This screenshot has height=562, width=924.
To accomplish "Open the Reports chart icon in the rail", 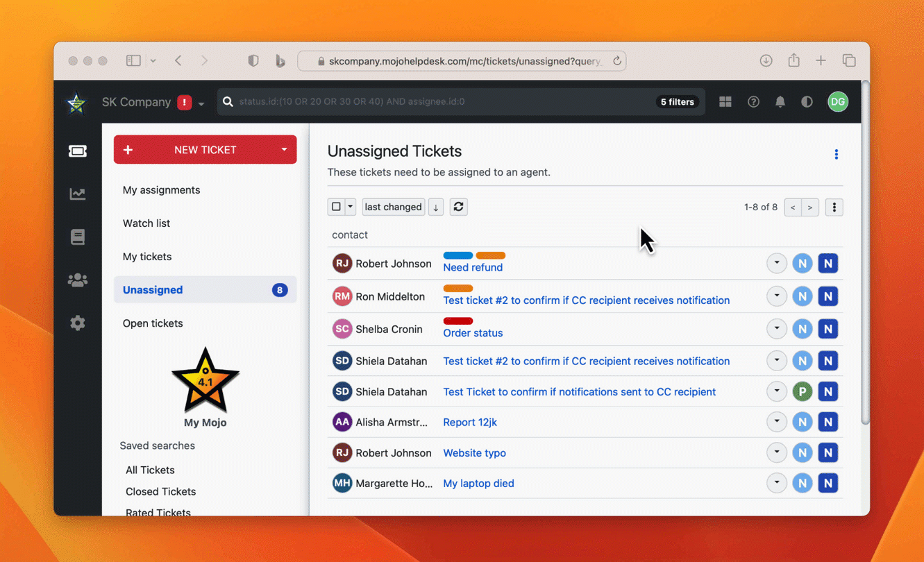I will pyautogui.click(x=78, y=194).
